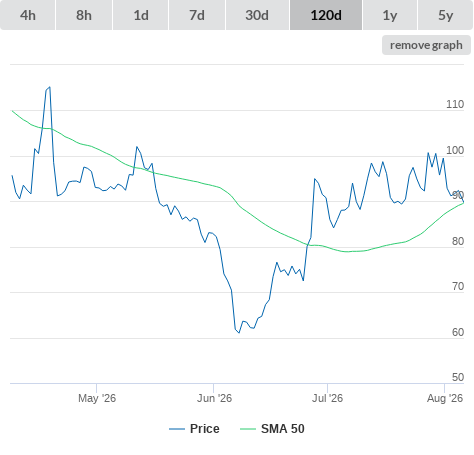474x455 pixels.
Task: Toggle the Price series legend label
Action: click(x=205, y=429)
